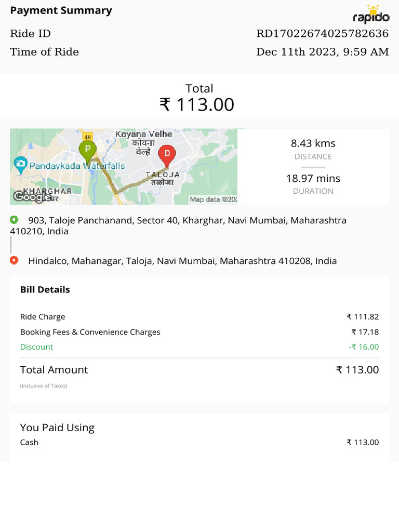Viewport: 399px width, 532px height.
Task: Click the highway 48 shield on map
Action: click(87, 136)
